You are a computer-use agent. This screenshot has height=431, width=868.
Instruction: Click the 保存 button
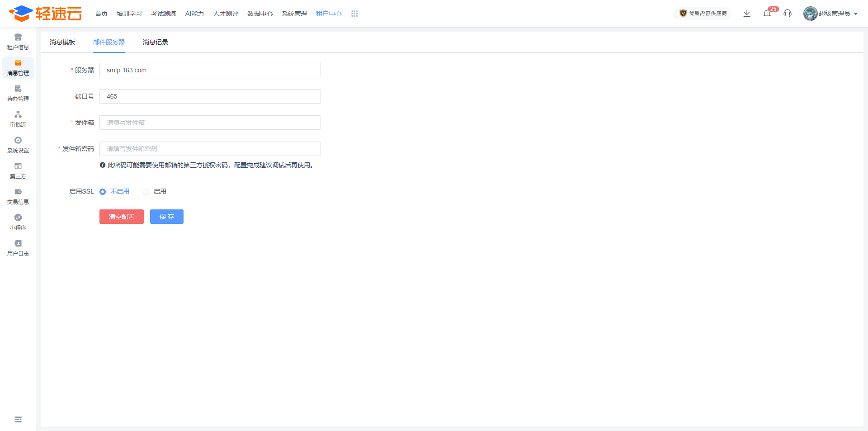(166, 217)
